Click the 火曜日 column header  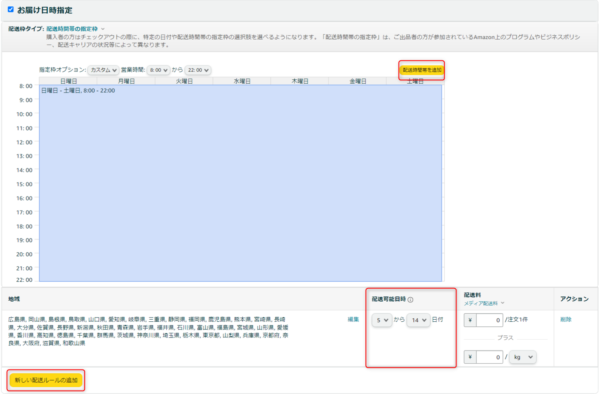[x=184, y=81]
